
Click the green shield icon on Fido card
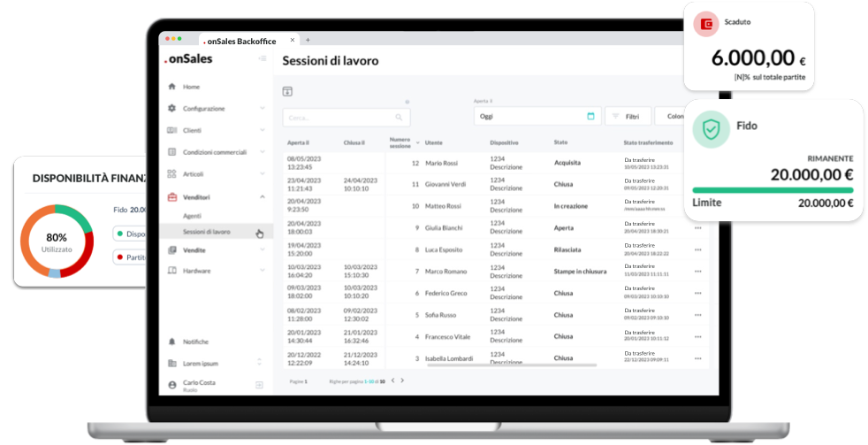711,130
